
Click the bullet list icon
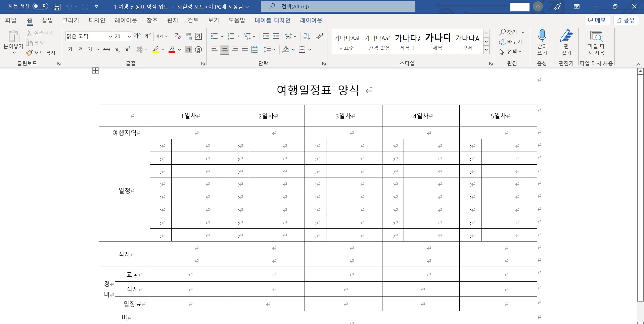pos(214,36)
